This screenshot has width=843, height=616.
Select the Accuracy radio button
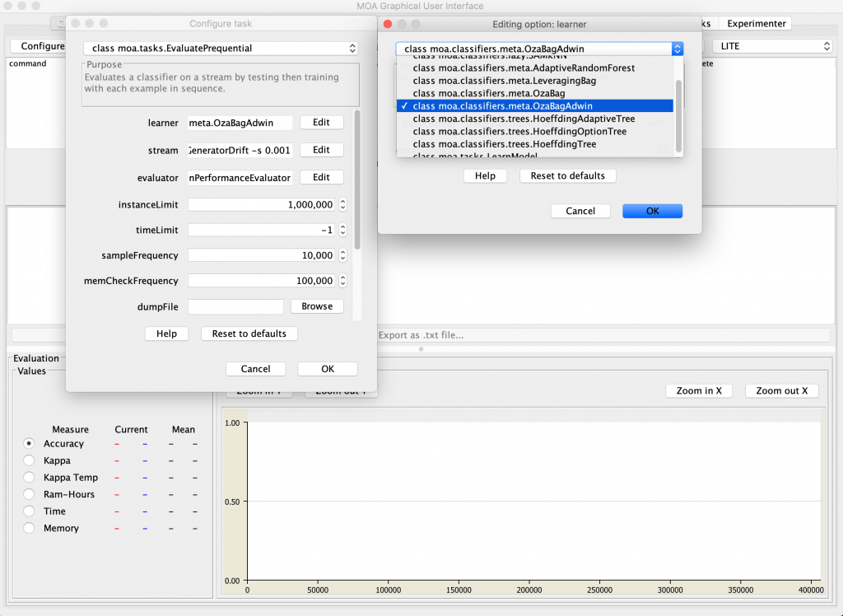(29, 443)
